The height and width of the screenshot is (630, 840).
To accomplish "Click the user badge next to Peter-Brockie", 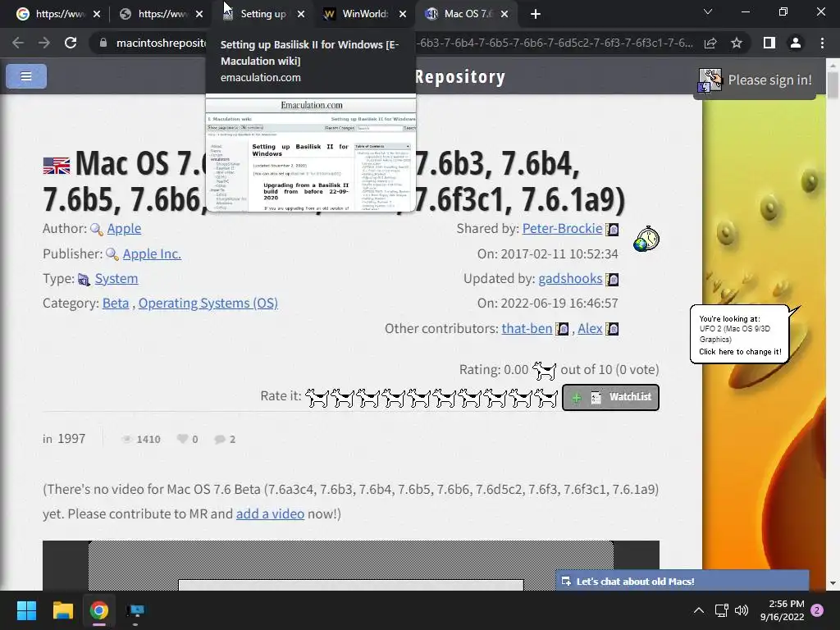I will click(612, 230).
